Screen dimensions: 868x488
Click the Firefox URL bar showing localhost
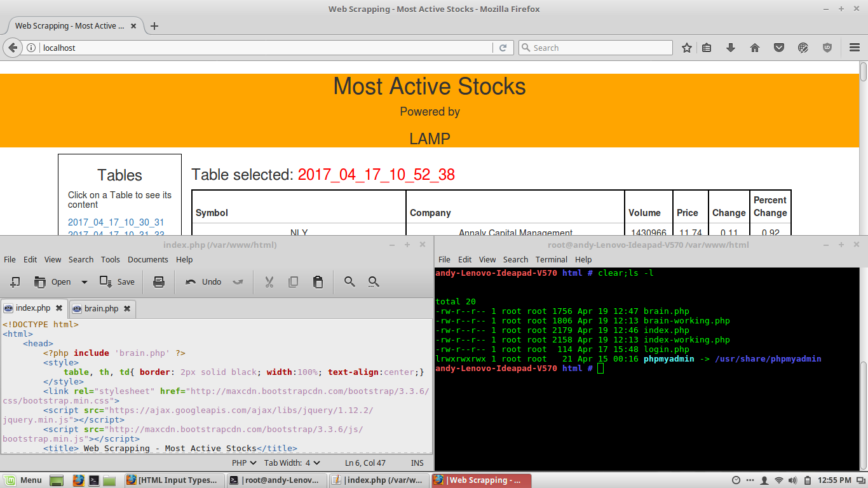click(267, 48)
